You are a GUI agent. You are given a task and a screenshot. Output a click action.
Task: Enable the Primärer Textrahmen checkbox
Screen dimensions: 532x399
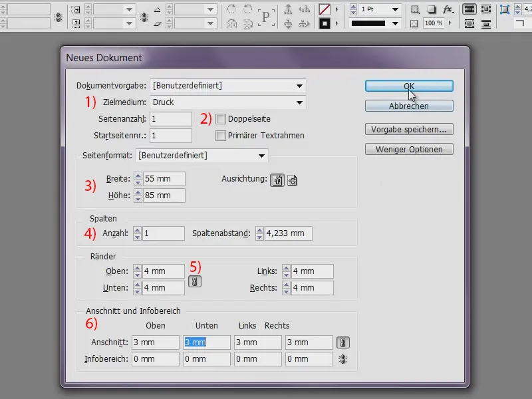pyautogui.click(x=221, y=136)
